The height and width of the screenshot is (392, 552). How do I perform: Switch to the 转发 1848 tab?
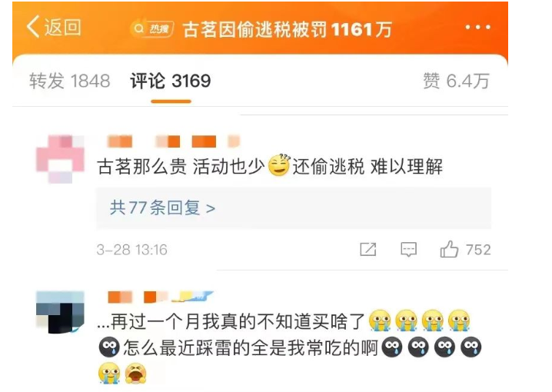70,81
